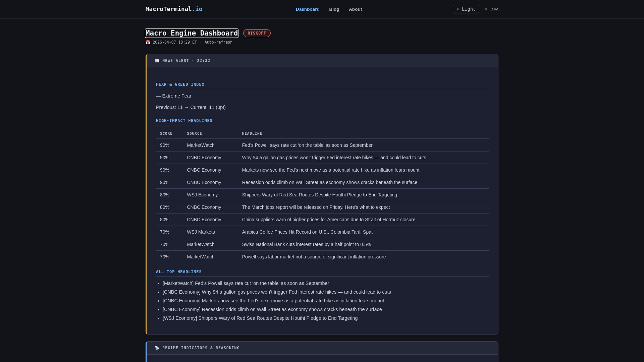Click the Auto-refresh label
This screenshot has width=644, height=362.
218,42
